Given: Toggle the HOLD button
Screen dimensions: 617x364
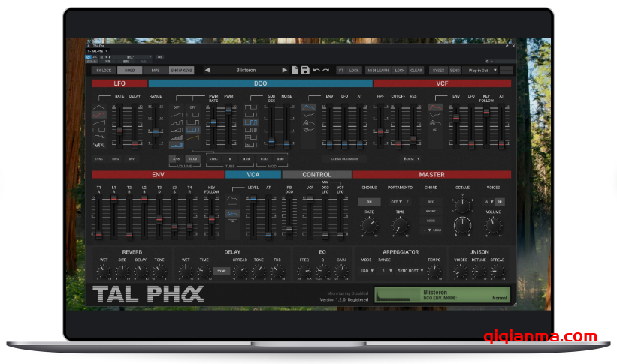Looking at the screenshot, I should coord(130,70).
